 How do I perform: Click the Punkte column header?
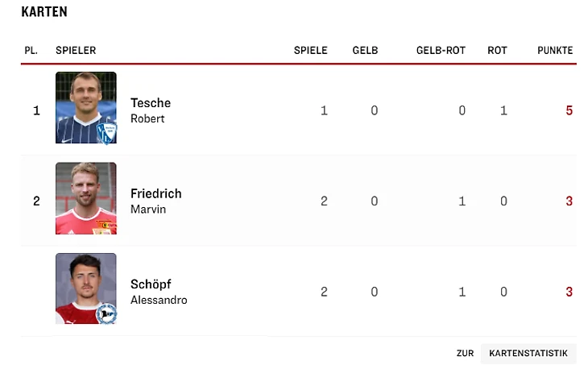[x=555, y=50]
